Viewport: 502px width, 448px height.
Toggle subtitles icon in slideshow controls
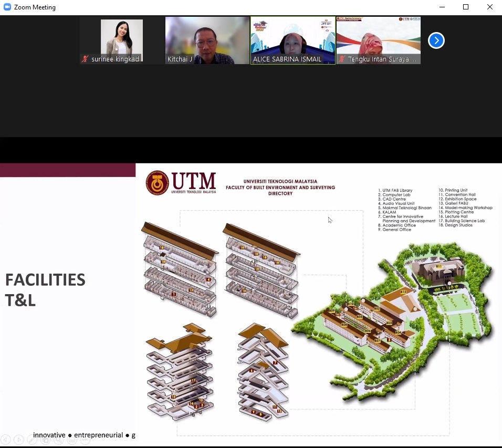click(x=72, y=440)
